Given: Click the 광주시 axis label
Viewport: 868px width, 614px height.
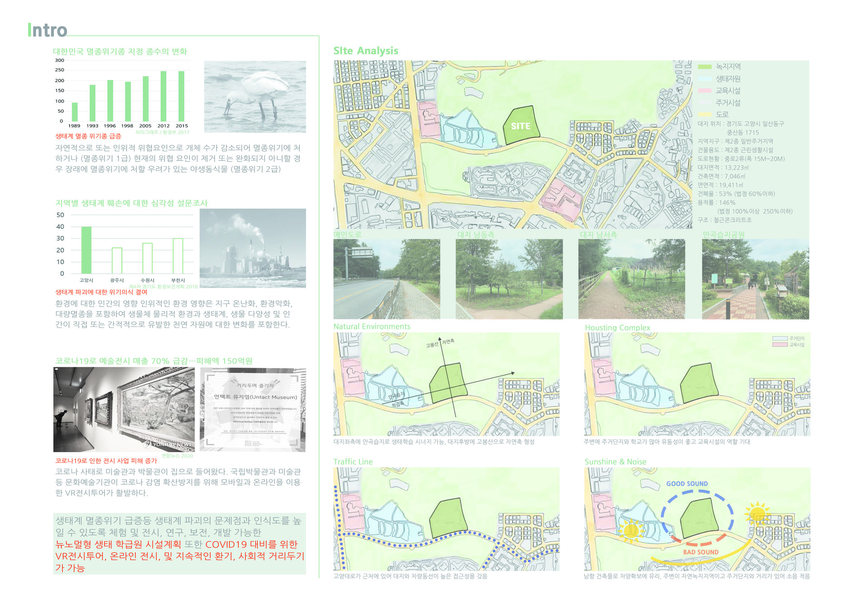Looking at the screenshot, I should [117, 280].
